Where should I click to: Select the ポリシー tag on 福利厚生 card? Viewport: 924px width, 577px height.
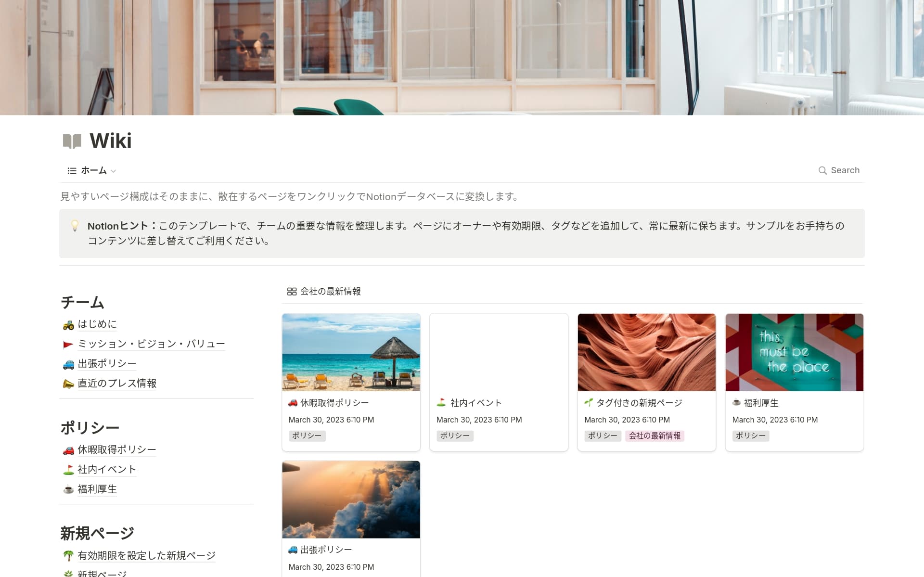click(750, 436)
